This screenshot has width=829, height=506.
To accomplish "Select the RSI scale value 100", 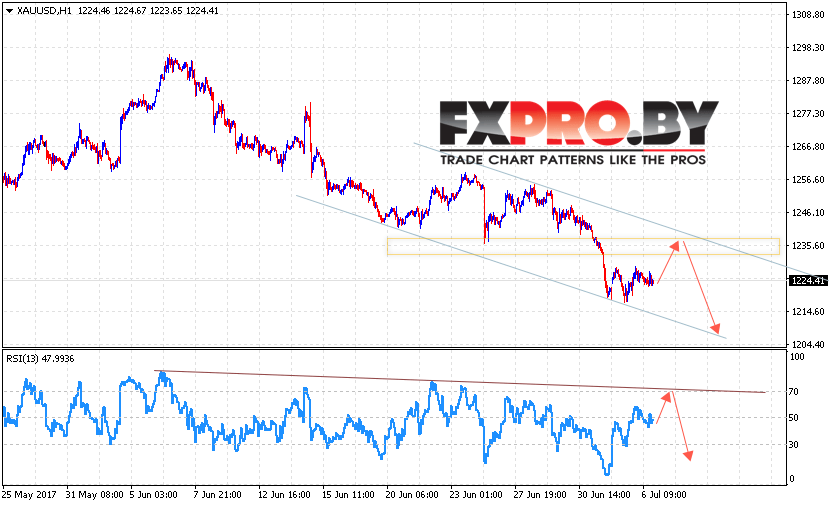I will tap(797, 356).
